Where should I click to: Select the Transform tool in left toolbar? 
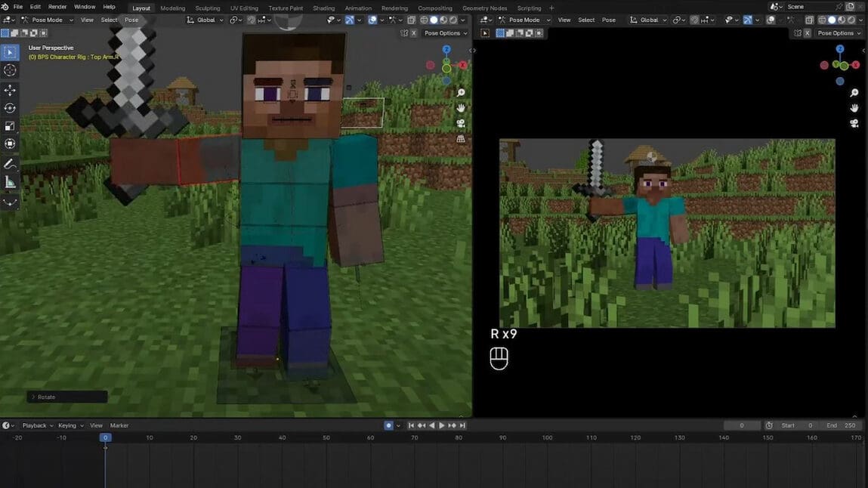(10, 144)
